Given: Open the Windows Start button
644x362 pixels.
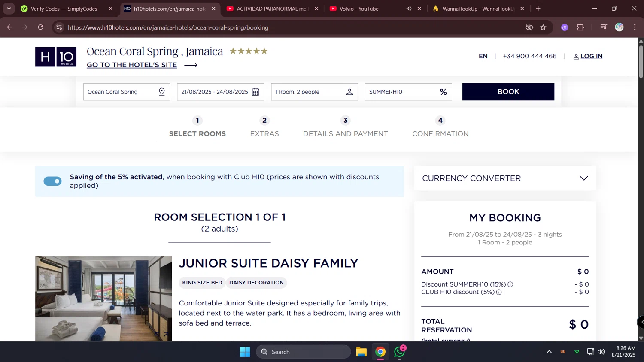Looking at the screenshot, I should point(245,352).
